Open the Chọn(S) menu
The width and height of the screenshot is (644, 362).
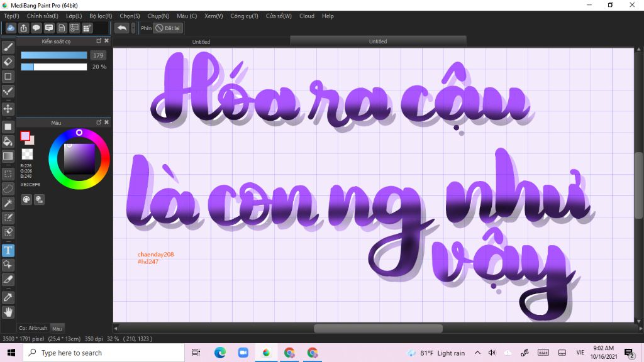click(x=130, y=16)
